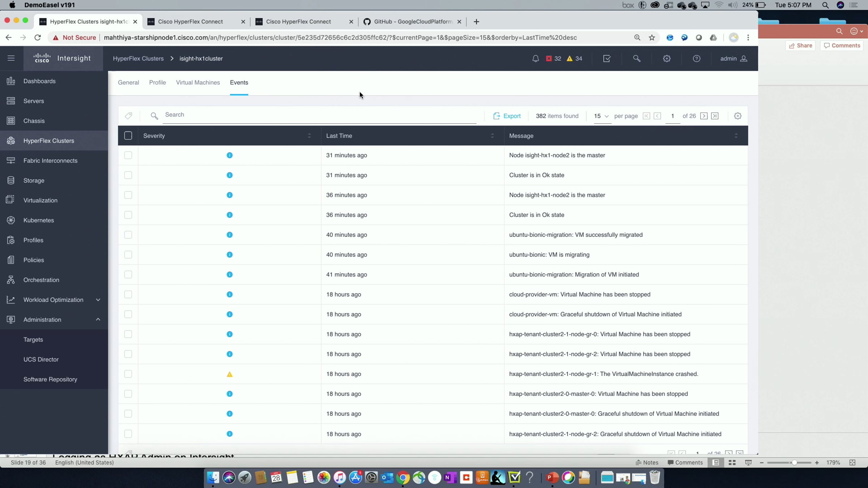Open Chrome from the Dock
Image resolution: width=868 pixels, height=488 pixels.
(x=403, y=478)
